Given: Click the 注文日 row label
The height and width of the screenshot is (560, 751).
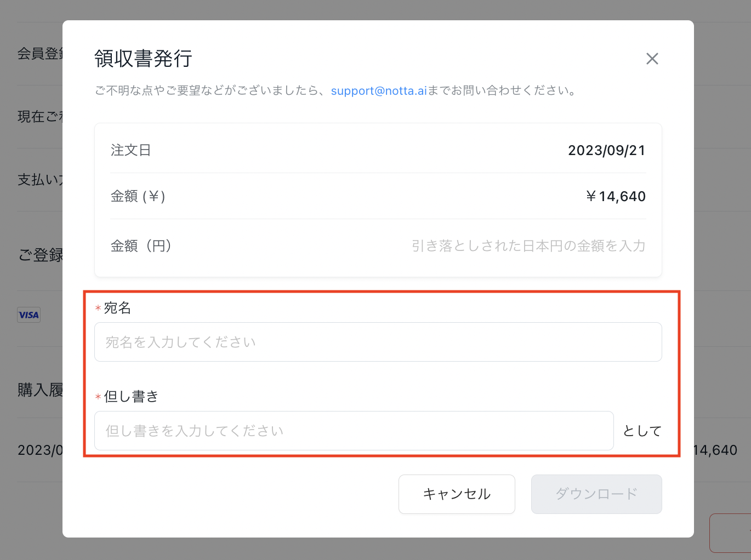Looking at the screenshot, I should coord(131,150).
